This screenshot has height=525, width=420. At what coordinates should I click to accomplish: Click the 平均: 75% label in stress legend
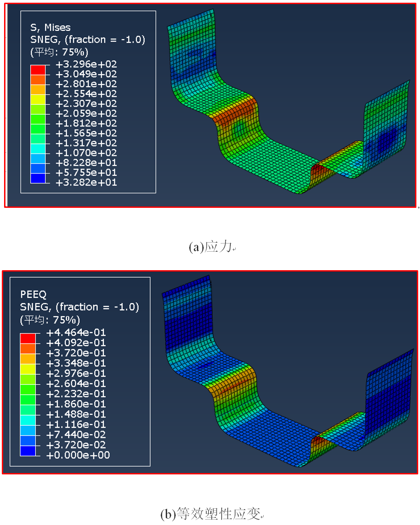pos(59,52)
